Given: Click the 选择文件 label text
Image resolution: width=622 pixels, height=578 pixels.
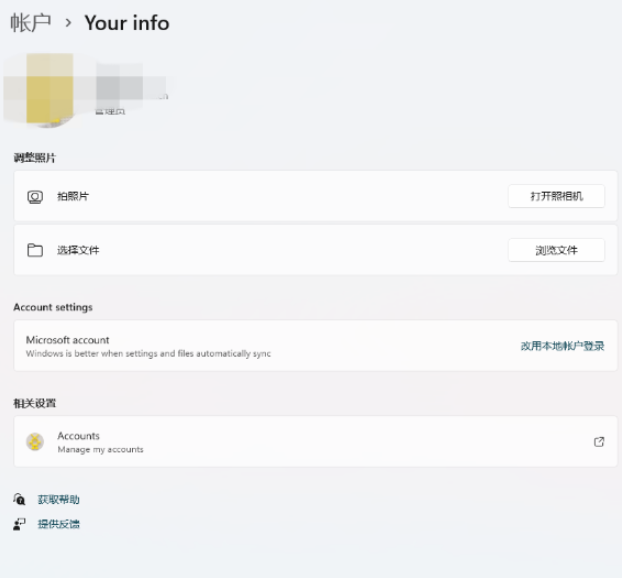Looking at the screenshot, I should point(78,250).
